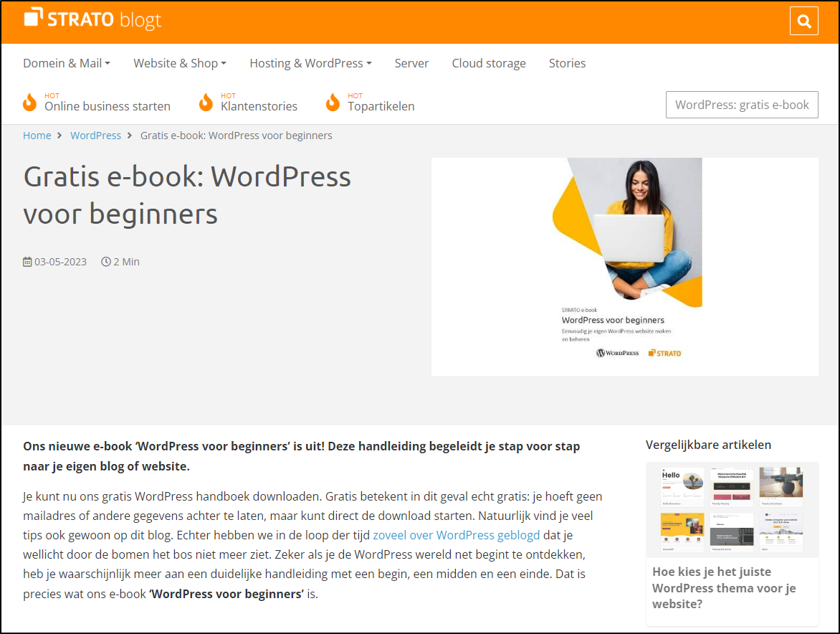The width and height of the screenshot is (840, 634).
Task: Open the WordPress breadcrumb link
Action: 95,135
